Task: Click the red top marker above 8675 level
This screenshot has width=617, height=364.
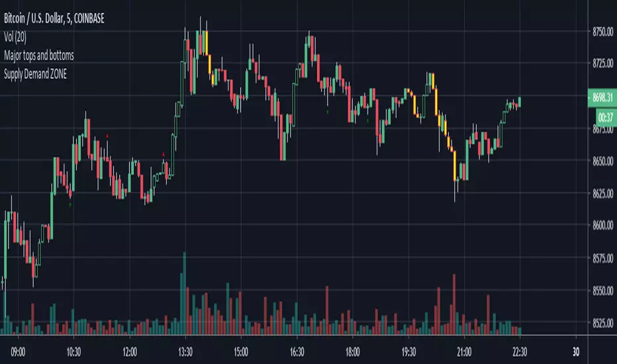Action: pyautogui.click(x=108, y=136)
